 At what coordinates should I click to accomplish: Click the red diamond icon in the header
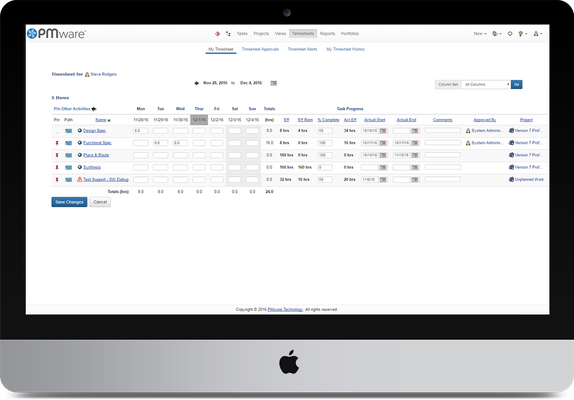point(217,34)
